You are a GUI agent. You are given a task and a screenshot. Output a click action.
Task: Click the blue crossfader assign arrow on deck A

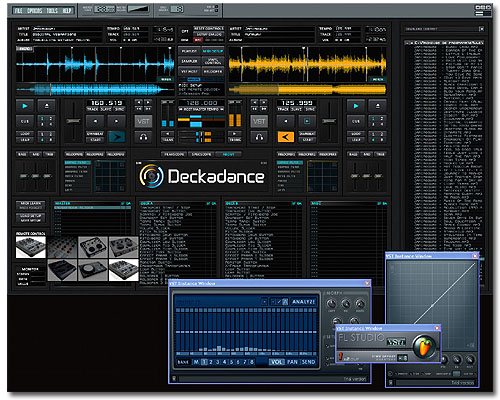pos(117,137)
